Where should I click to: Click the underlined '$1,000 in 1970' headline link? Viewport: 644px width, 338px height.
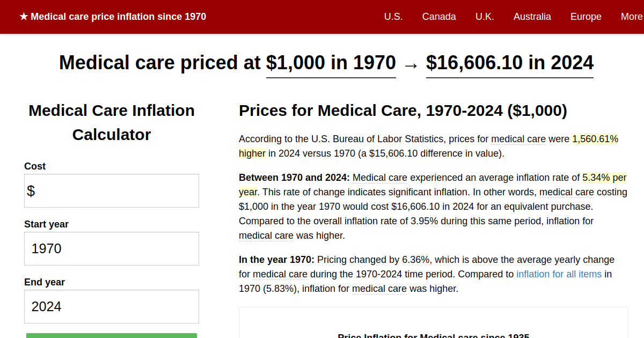(x=331, y=63)
